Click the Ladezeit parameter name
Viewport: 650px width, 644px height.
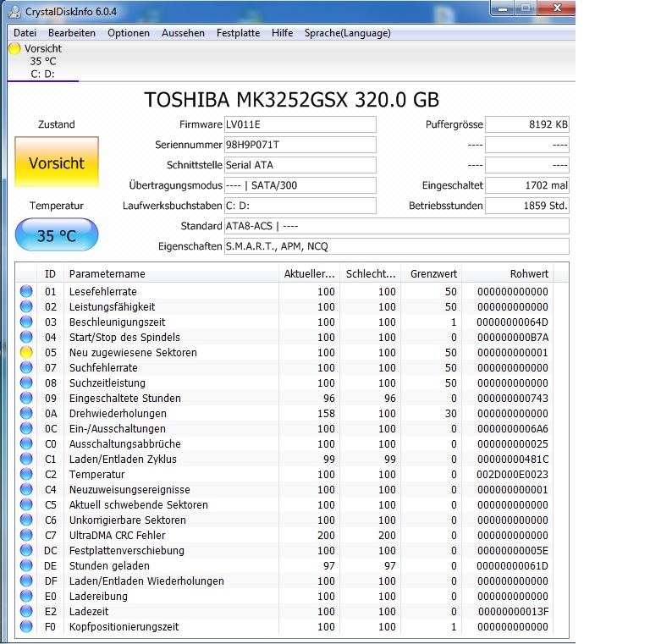tap(89, 611)
